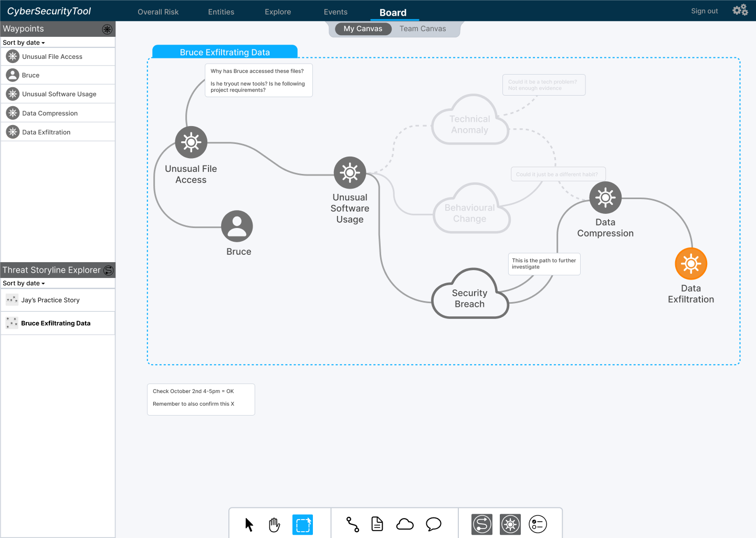Select the arrow pointer tool

[x=249, y=524]
